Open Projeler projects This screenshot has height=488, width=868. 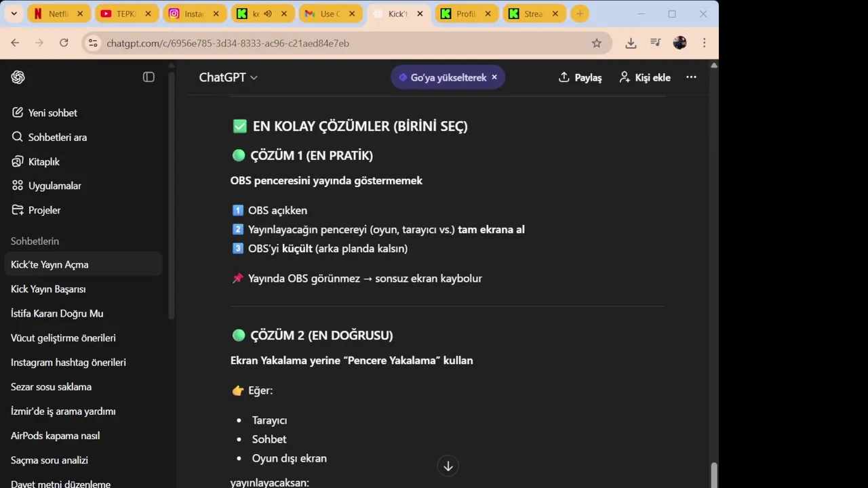[36, 210]
